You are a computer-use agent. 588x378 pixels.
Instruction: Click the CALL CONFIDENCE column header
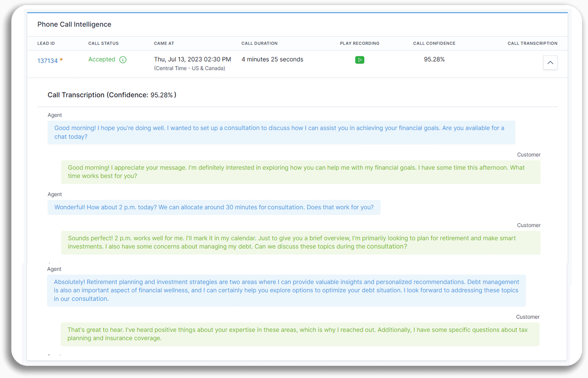(434, 43)
